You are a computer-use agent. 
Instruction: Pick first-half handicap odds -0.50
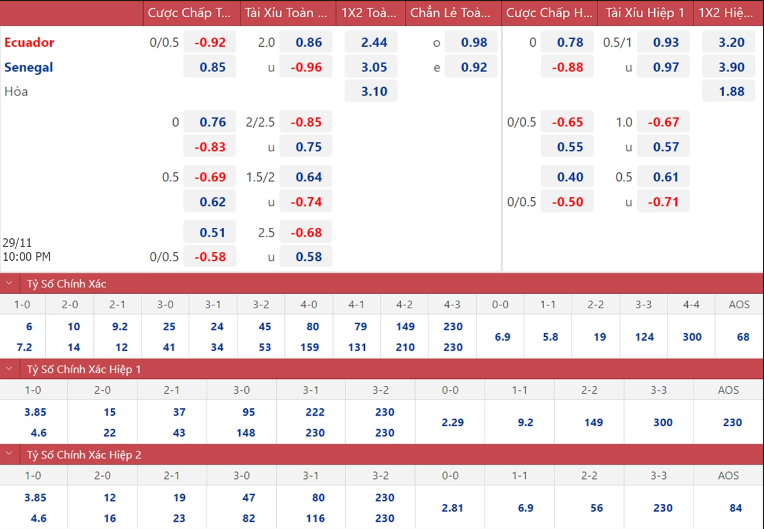[x=567, y=202]
